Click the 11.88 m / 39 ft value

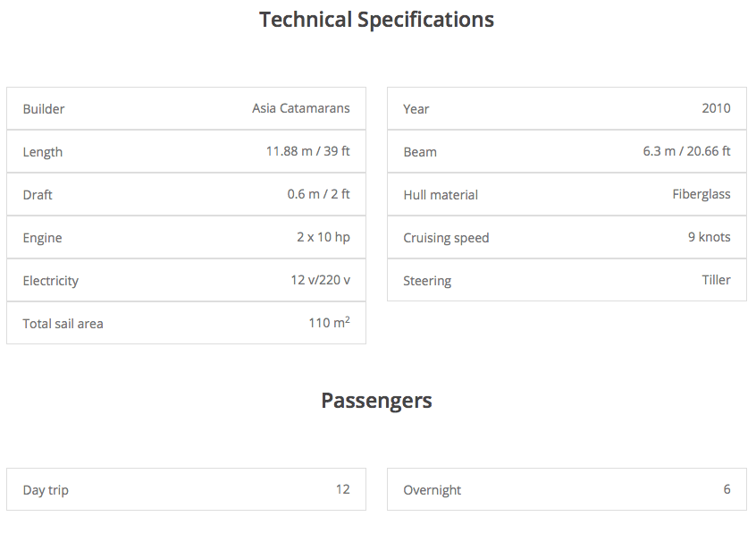point(307,151)
